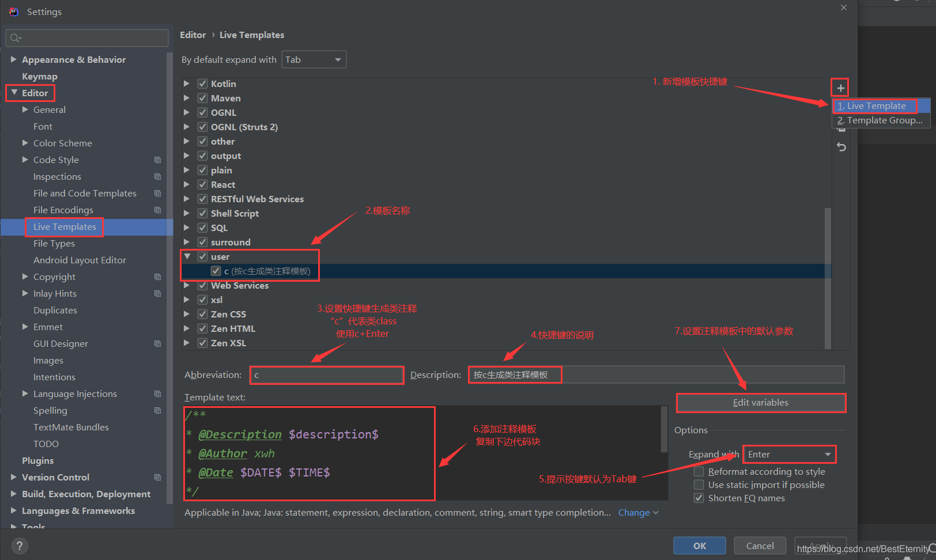Click project-level icon beside Version Control
Image resolution: width=936 pixels, height=560 pixels.
[157, 477]
